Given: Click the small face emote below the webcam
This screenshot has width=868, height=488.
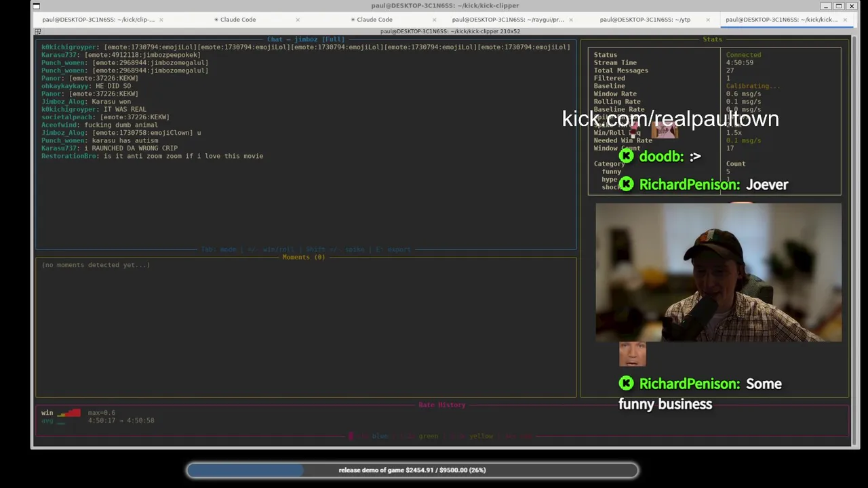Looking at the screenshot, I should [632, 354].
